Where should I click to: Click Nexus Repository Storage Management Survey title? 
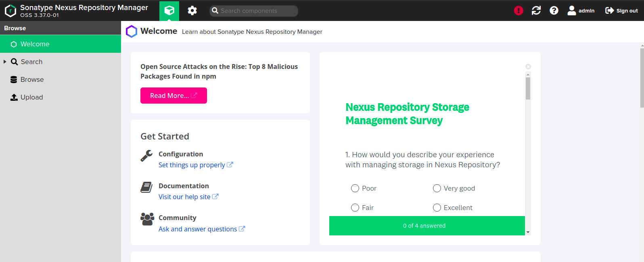click(407, 114)
